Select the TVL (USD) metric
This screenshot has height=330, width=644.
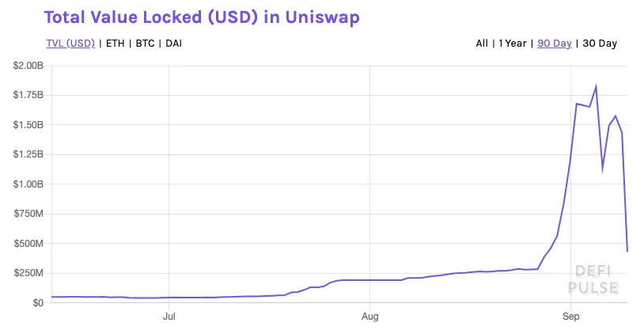click(70, 44)
